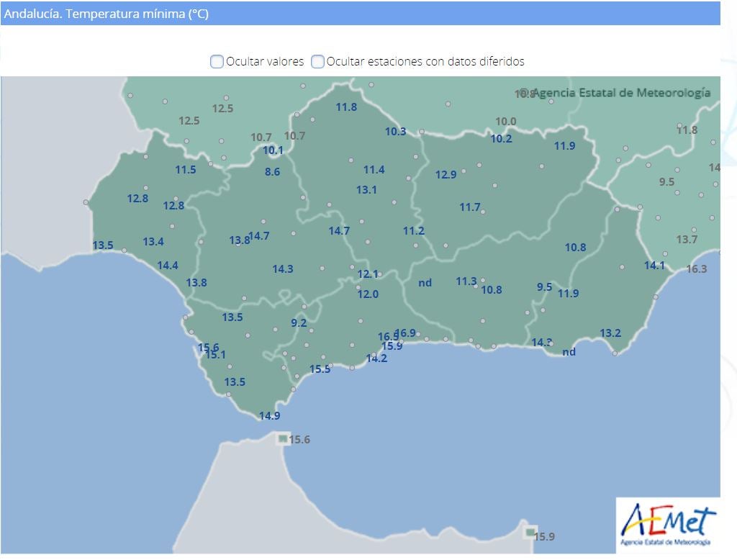
Task: Click the green Ceuta station marker icon
Action: [283, 438]
